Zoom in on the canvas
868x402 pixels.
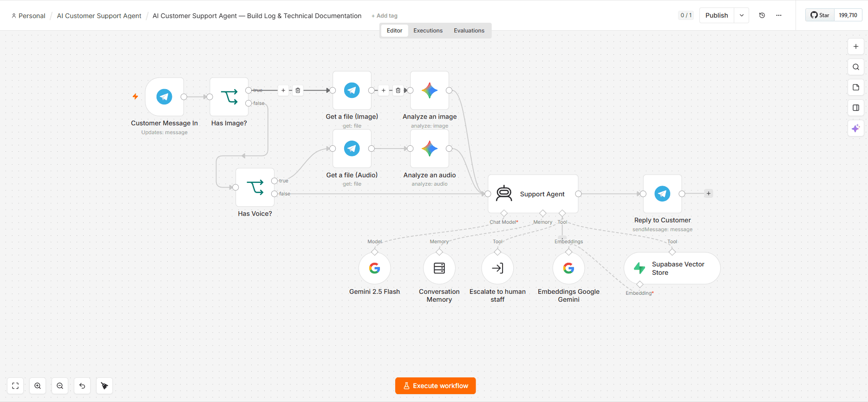tap(38, 386)
